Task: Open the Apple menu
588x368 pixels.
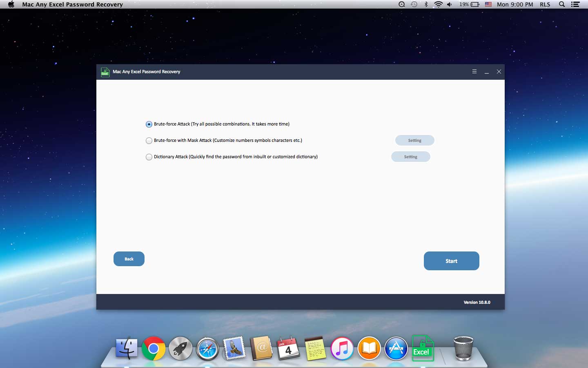Action: pos(11,4)
